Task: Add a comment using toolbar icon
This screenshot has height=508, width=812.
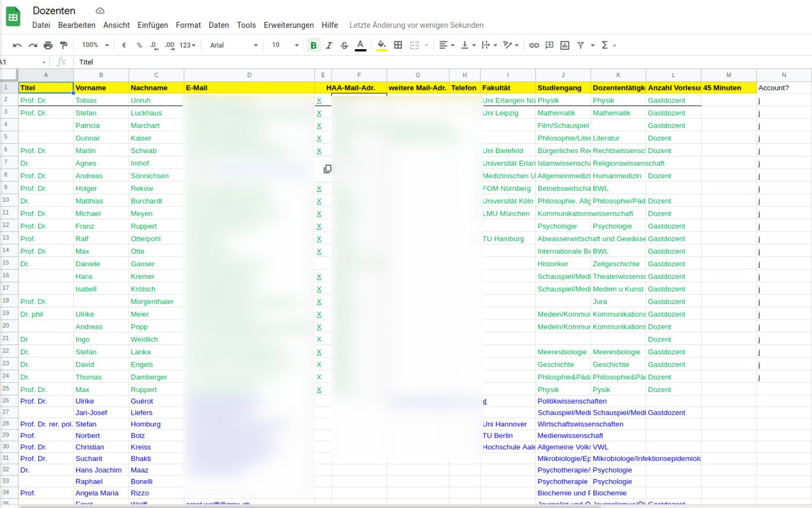Action: click(549, 45)
